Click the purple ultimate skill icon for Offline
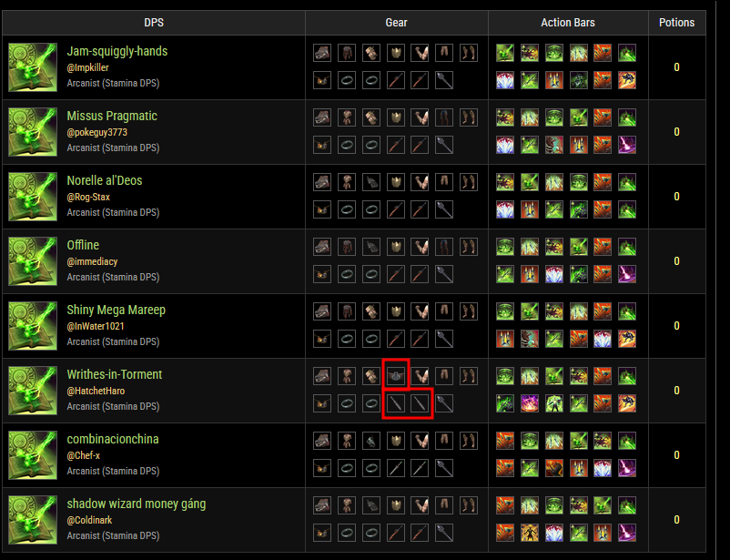 627,274
